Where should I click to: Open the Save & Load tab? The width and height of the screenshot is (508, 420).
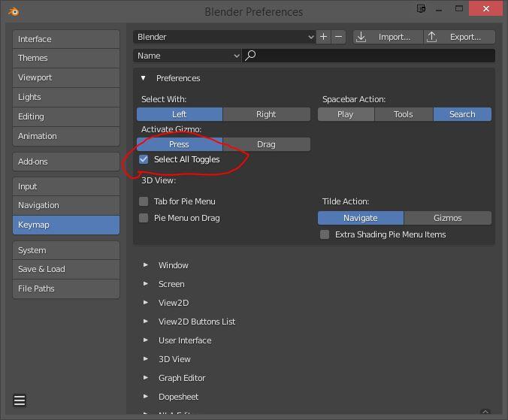pyautogui.click(x=66, y=269)
